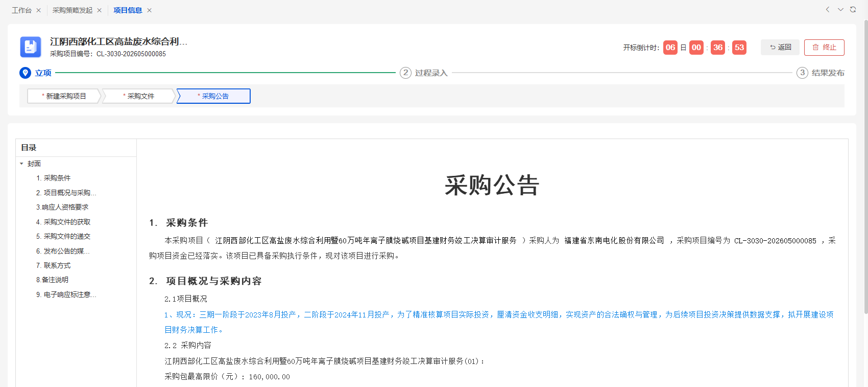Click the 立项 location pin icon

click(25, 73)
